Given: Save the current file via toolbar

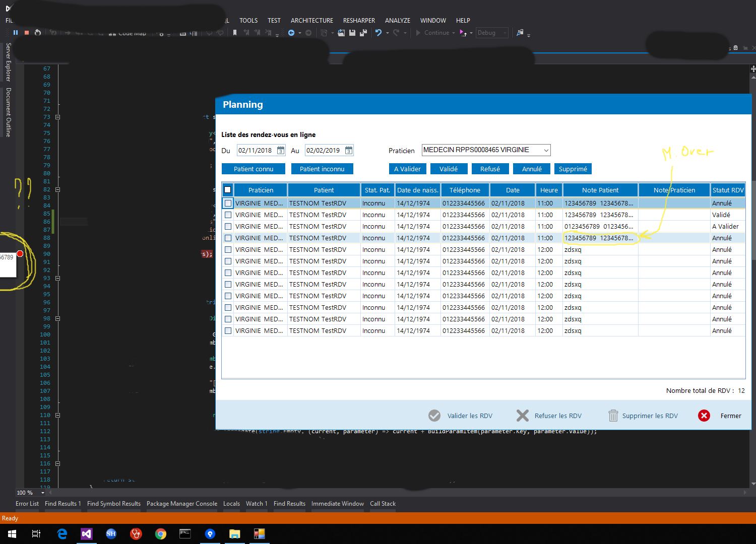Looking at the screenshot, I should (x=352, y=33).
